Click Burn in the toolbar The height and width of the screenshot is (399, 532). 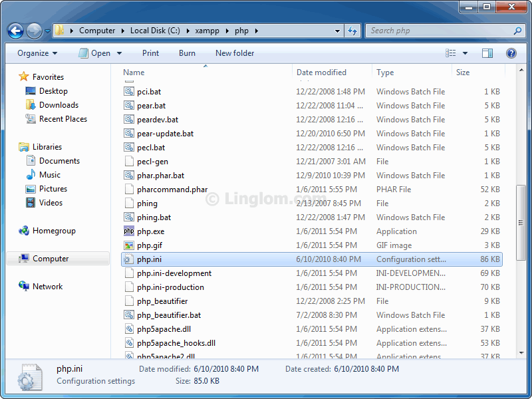point(187,53)
